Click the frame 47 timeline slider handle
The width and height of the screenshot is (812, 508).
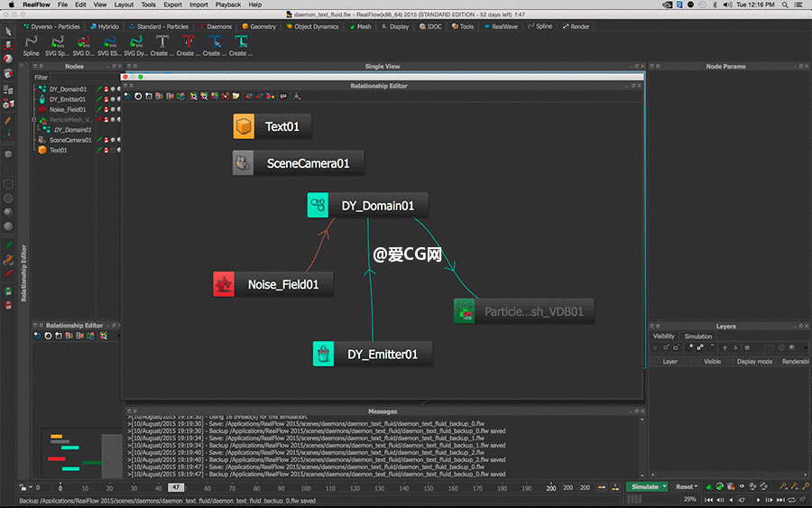(x=176, y=488)
